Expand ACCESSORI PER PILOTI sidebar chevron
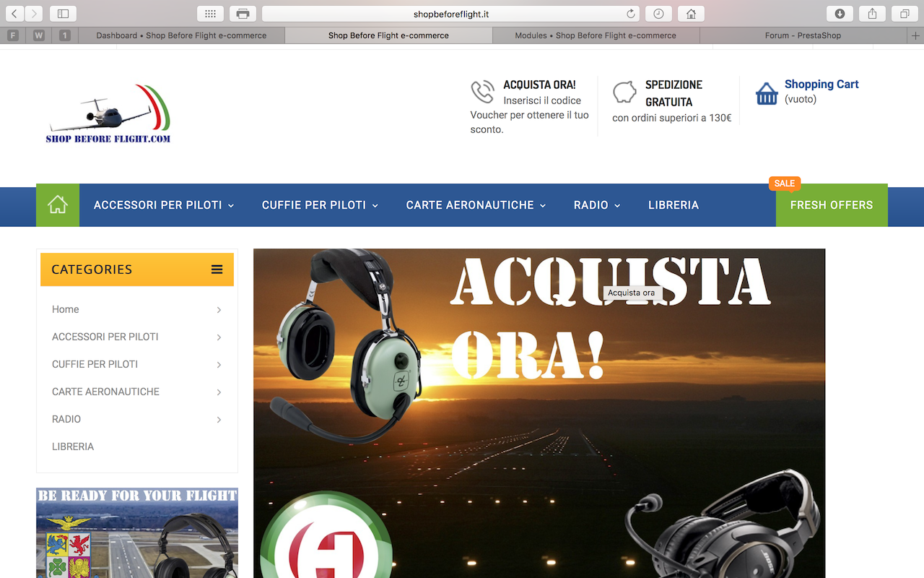924x578 pixels. (219, 337)
